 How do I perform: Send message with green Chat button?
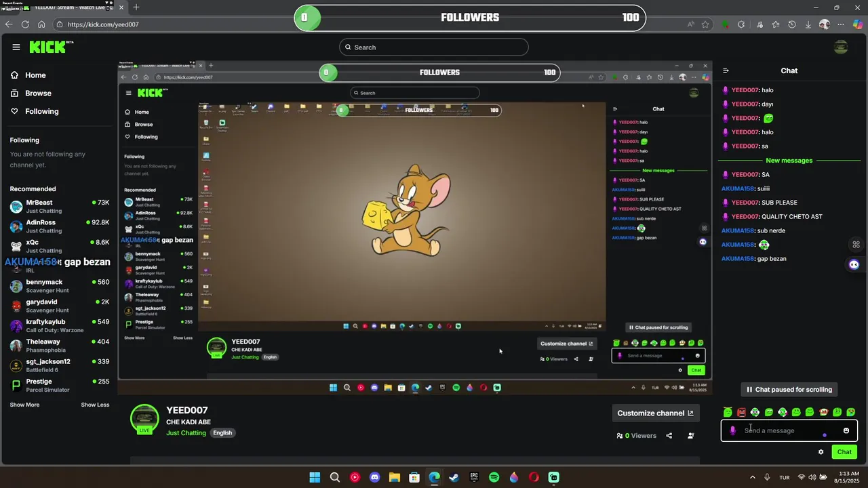coord(844,452)
